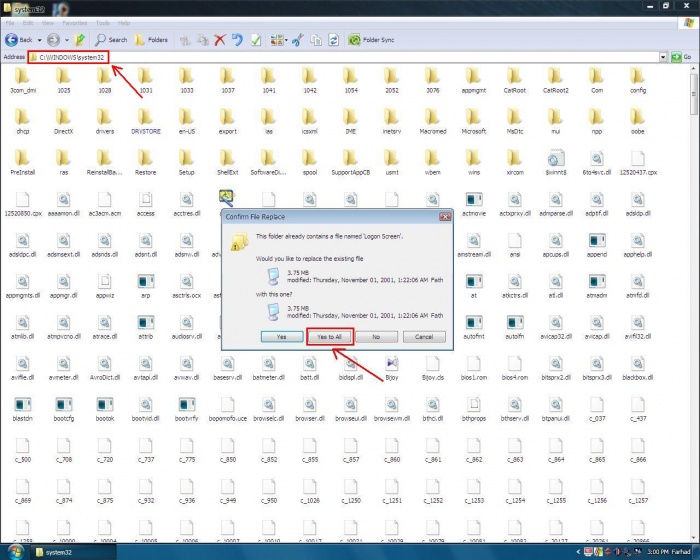Click the red X delete icon

pyautogui.click(x=220, y=40)
